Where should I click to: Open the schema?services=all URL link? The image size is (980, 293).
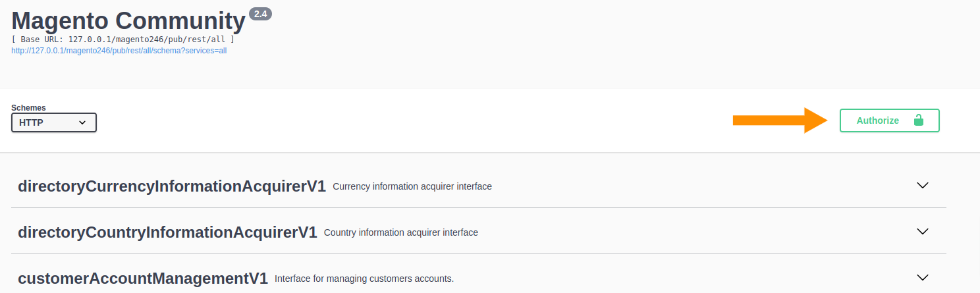[x=119, y=50]
